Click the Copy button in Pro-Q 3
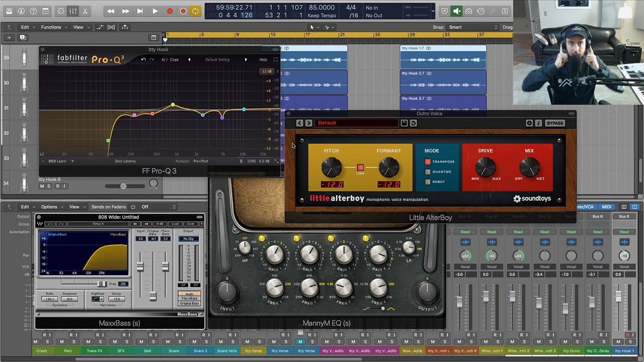The image size is (644, 362). click(175, 59)
